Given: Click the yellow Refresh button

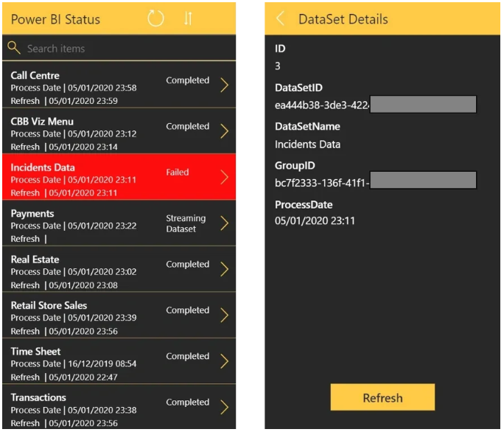Looking at the screenshot, I should 382,397.
